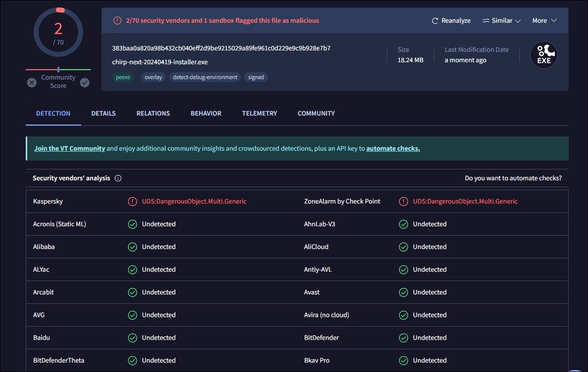Open the automate checks link

click(393, 148)
